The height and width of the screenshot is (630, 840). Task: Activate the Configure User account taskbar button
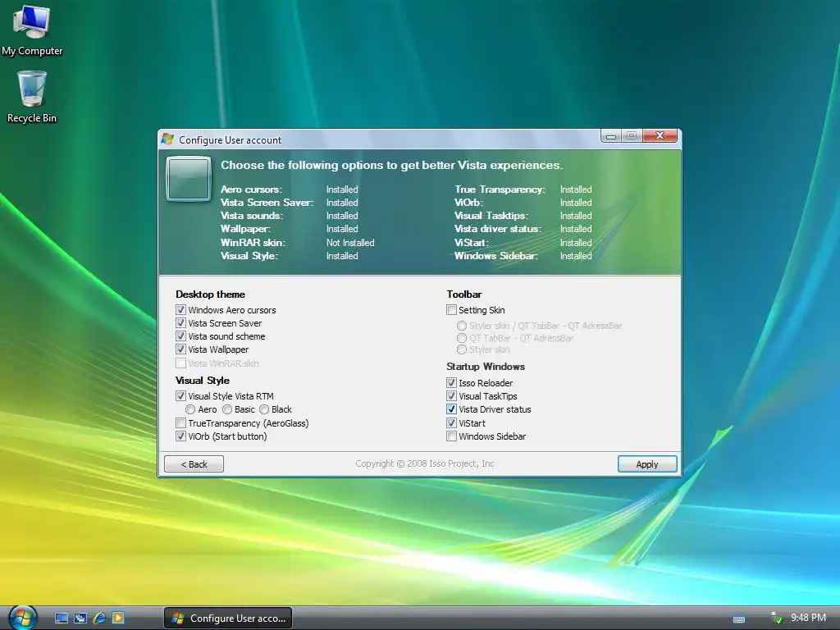point(228,619)
